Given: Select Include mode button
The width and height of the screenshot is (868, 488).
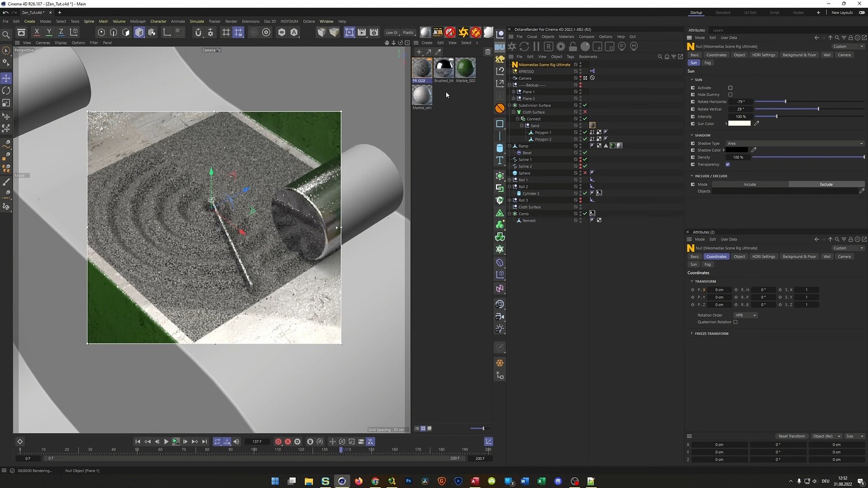Looking at the screenshot, I should pyautogui.click(x=750, y=184).
